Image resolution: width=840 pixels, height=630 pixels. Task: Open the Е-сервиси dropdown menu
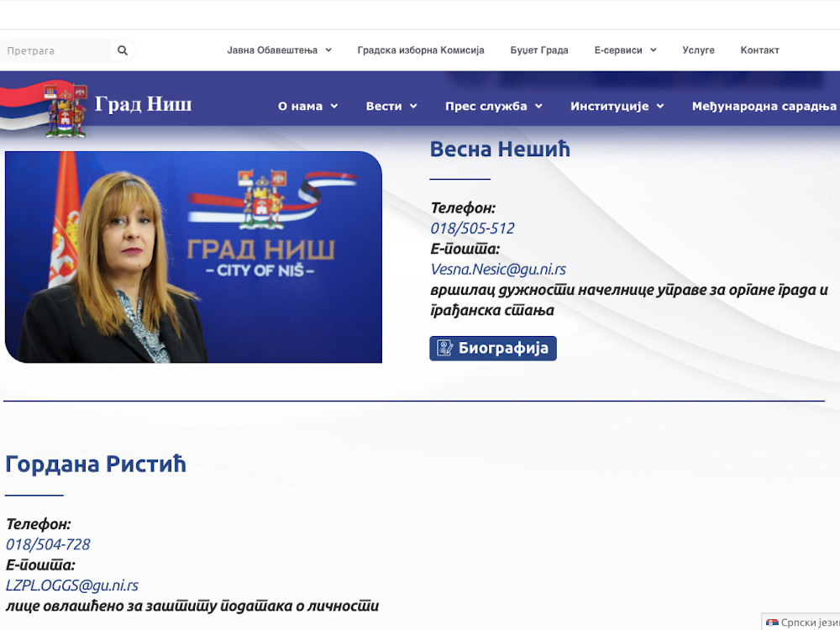tap(623, 50)
